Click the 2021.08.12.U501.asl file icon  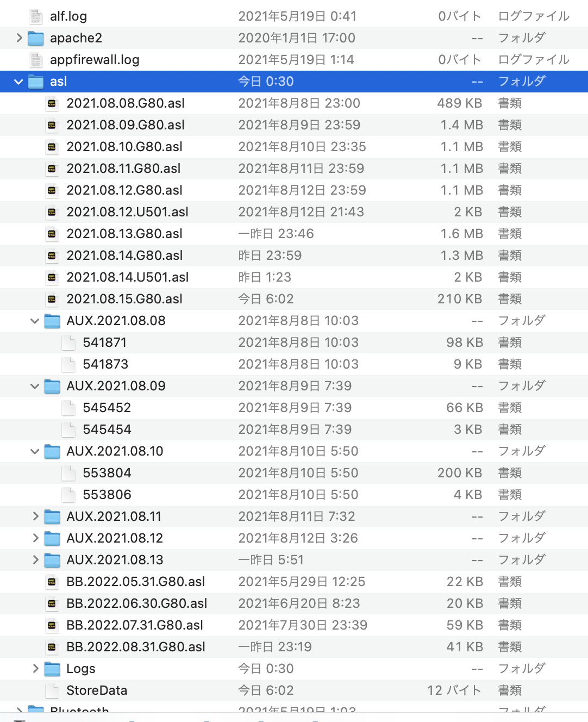coord(52,212)
